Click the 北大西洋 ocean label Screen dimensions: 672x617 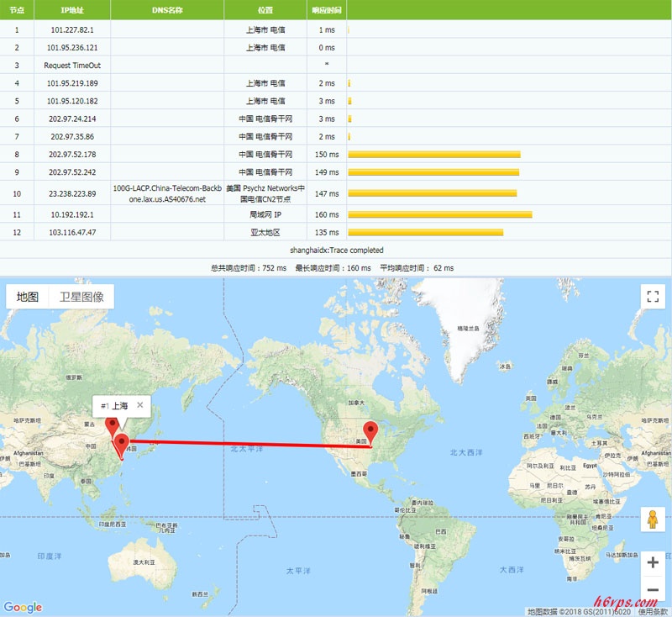pos(466,452)
